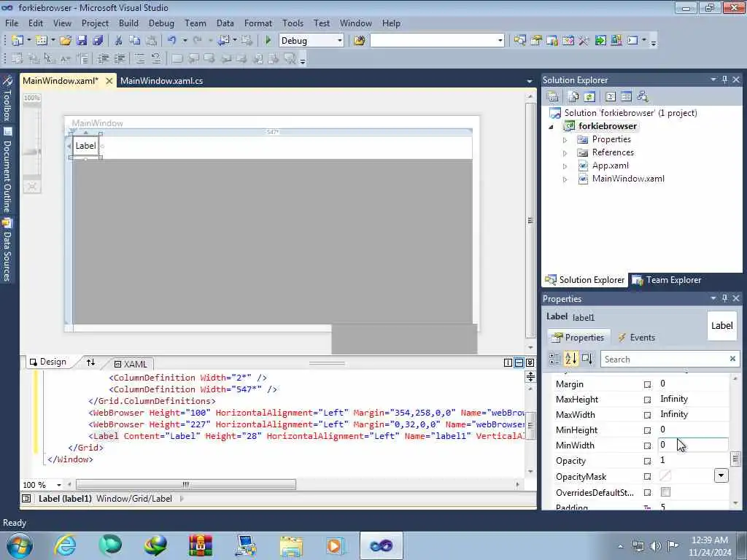Viewport: 747px width, 560px height.
Task: Start debugging with the green play icon
Action: 268,41
